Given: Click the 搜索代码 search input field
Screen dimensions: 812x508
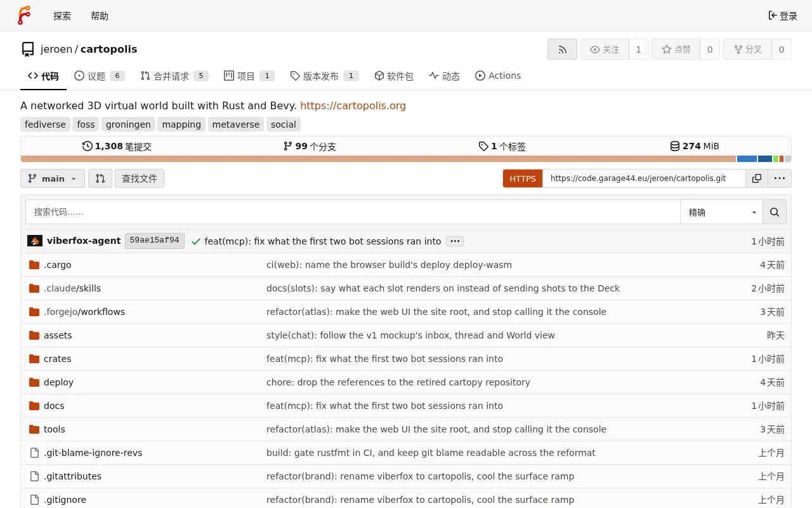Looking at the screenshot, I should 353,212.
